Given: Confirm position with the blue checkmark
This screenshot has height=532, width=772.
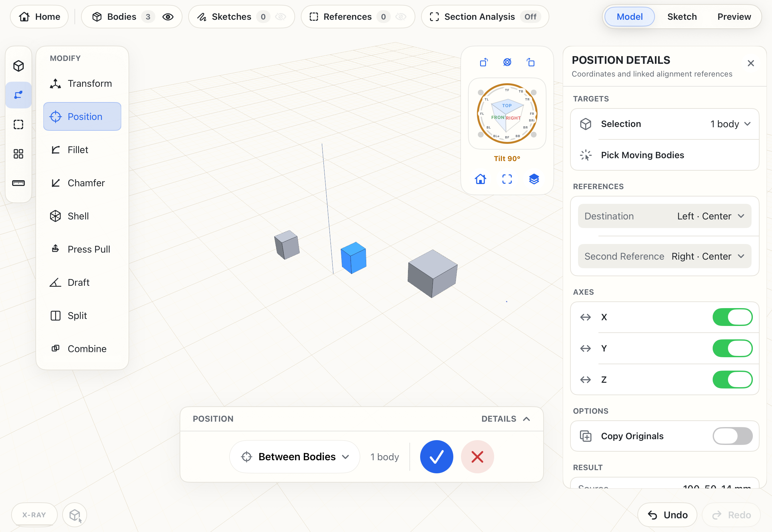Looking at the screenshot, I should pyautogui.click(x=437, y=457).
